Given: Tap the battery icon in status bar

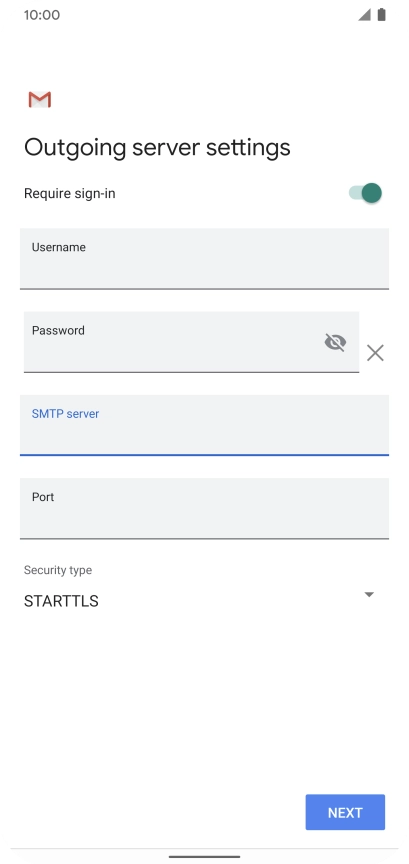Looking at the screenshot, I should click(x=381, y=15).
